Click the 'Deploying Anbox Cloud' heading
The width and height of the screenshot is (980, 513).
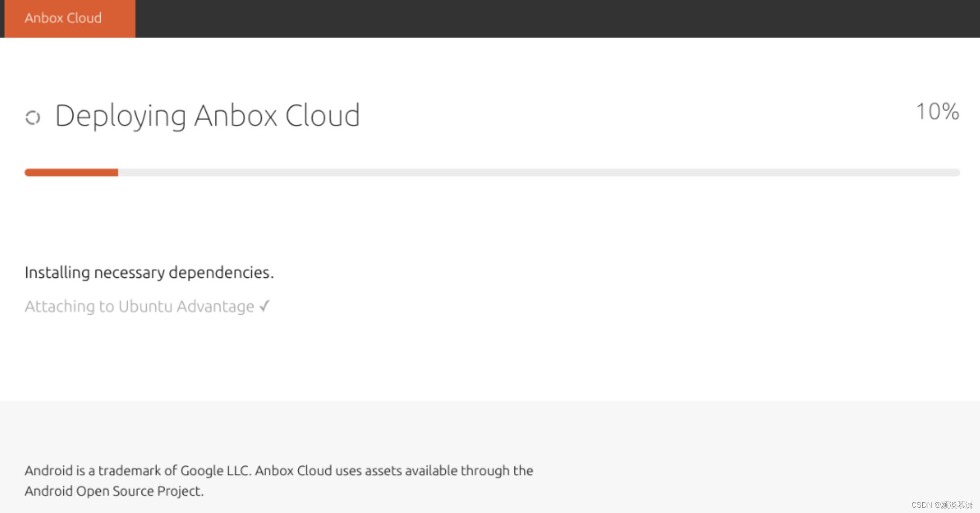click(x=208, y=116)
